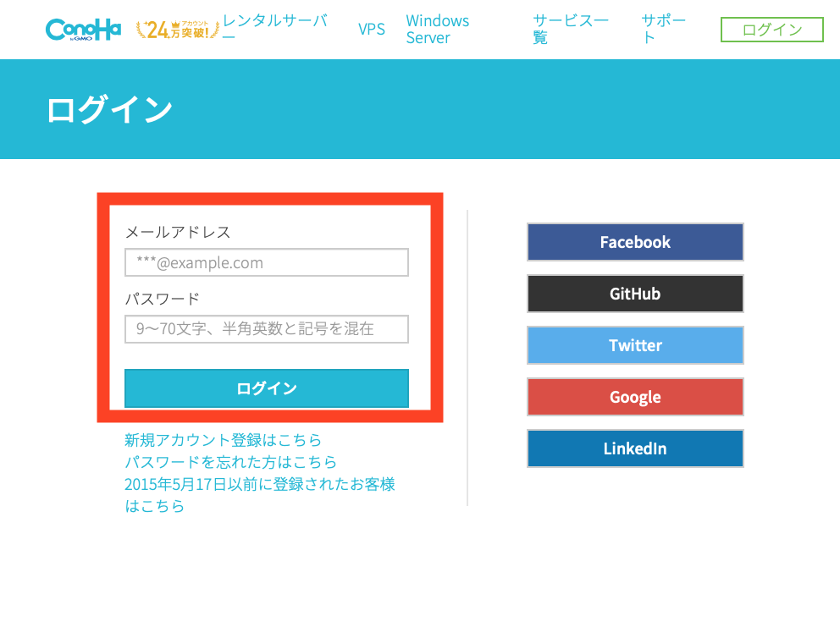Open the VPS menu item
This screenshot has width=840, height=638.
click(371, 29)
